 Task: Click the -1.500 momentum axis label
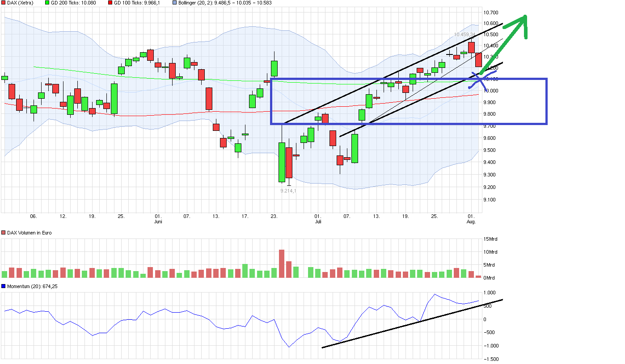pos(492,359)
